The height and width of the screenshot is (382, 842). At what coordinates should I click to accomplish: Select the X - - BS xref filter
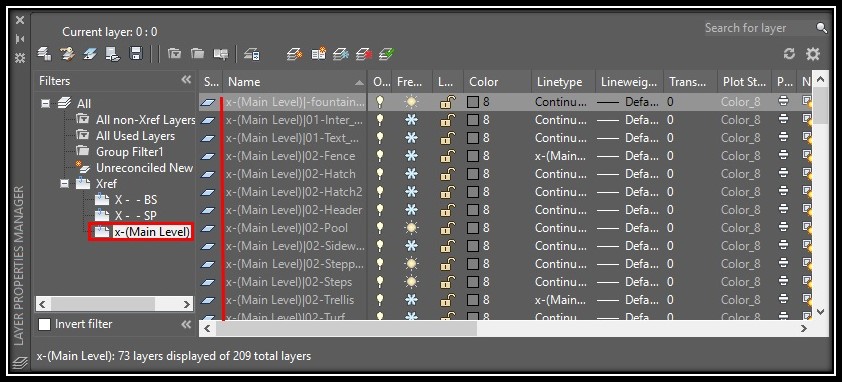tap(136, 200)
